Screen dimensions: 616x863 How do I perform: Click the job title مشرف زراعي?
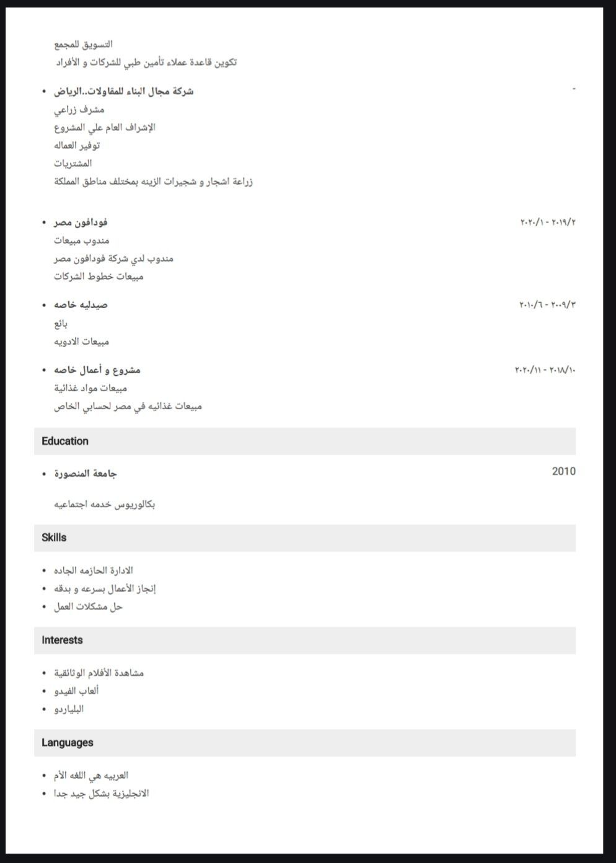pyautogui.click(x=79, y=110)
